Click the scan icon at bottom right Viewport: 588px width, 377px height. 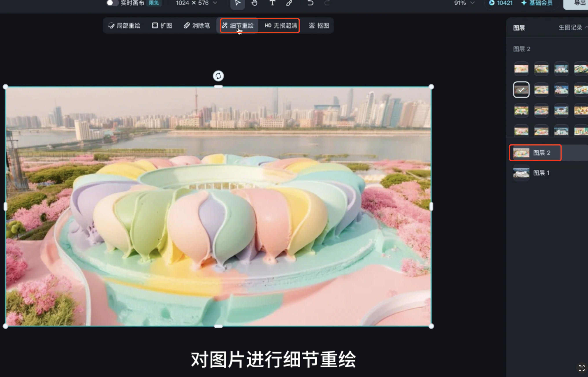click(582, 368)
